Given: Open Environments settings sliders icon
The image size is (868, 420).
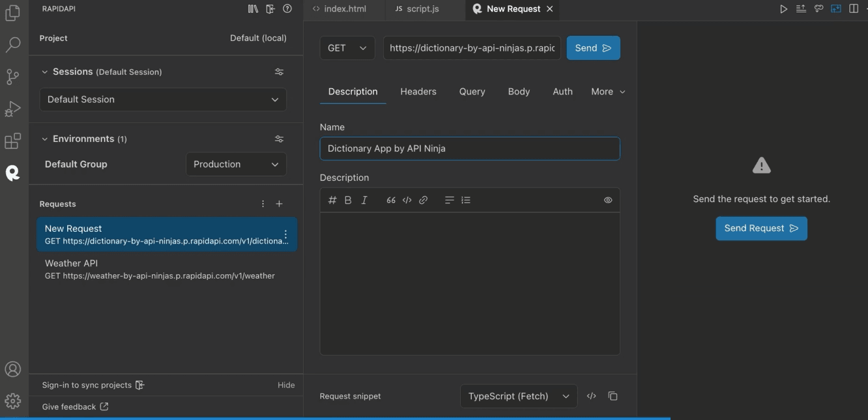Looking at the screenshot, I should pos(279,139).
